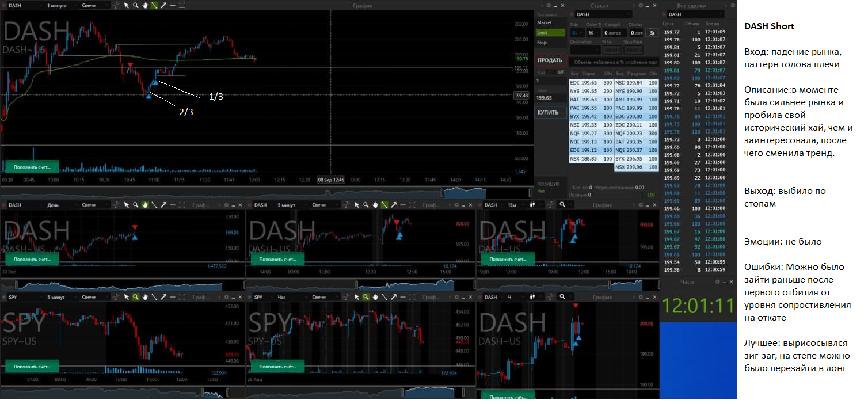Select the Stop order type
The width and height of the screenshot is (868, 404).
coord(550,43)
